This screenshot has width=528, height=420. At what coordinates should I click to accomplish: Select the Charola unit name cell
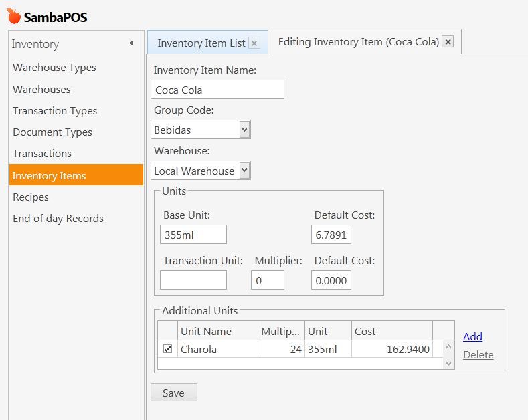217,349
